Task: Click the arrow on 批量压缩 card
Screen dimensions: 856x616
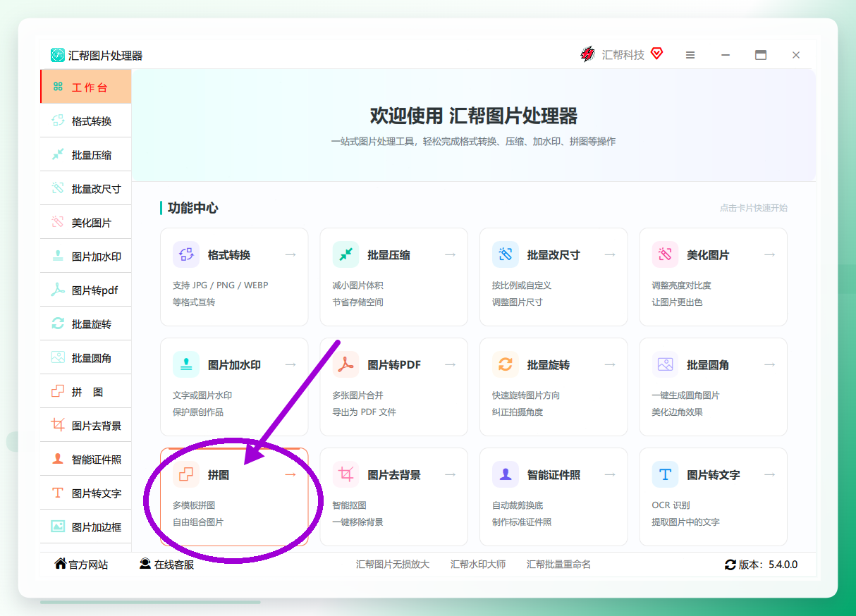Action: coord(450,254)
